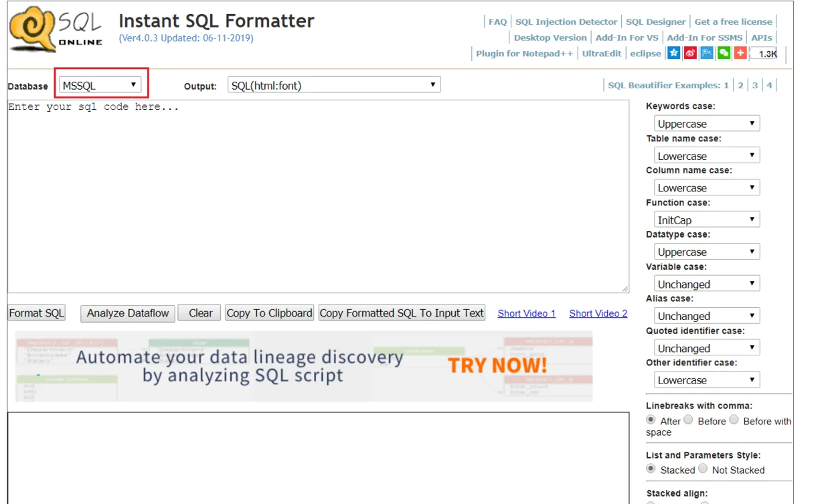This screenshot has width=830, height=504.
Task: Clear the SQL input with Clear button
Action: click(x=200, y=313)
